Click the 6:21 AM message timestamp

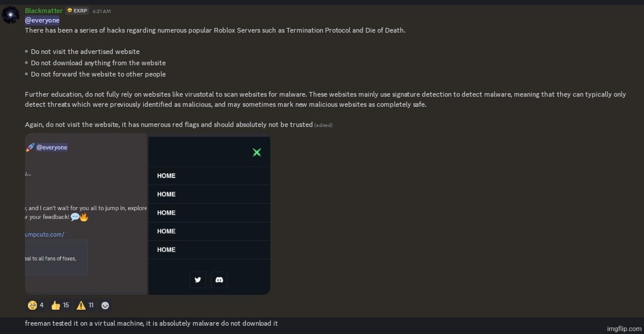(102, 11)
